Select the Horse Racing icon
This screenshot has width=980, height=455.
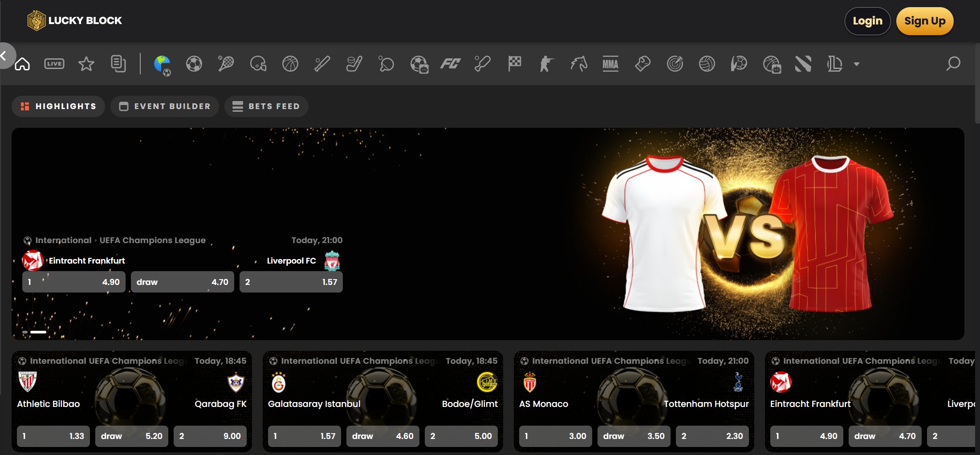tap(578, 64)
